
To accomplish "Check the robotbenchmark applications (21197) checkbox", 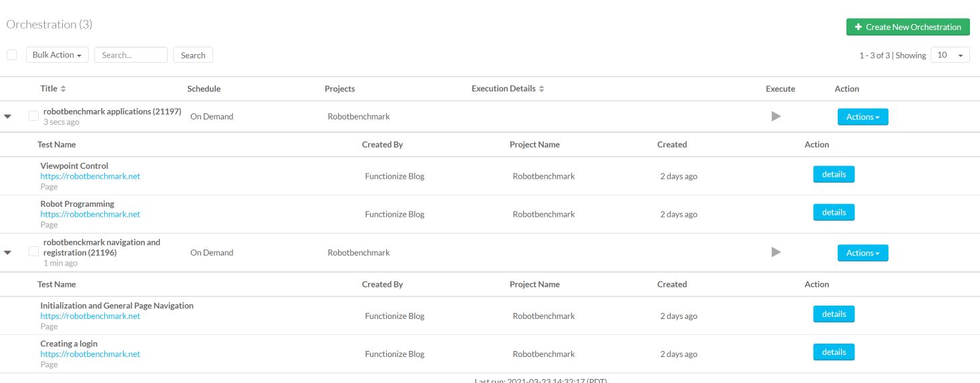I will (33, 115).
